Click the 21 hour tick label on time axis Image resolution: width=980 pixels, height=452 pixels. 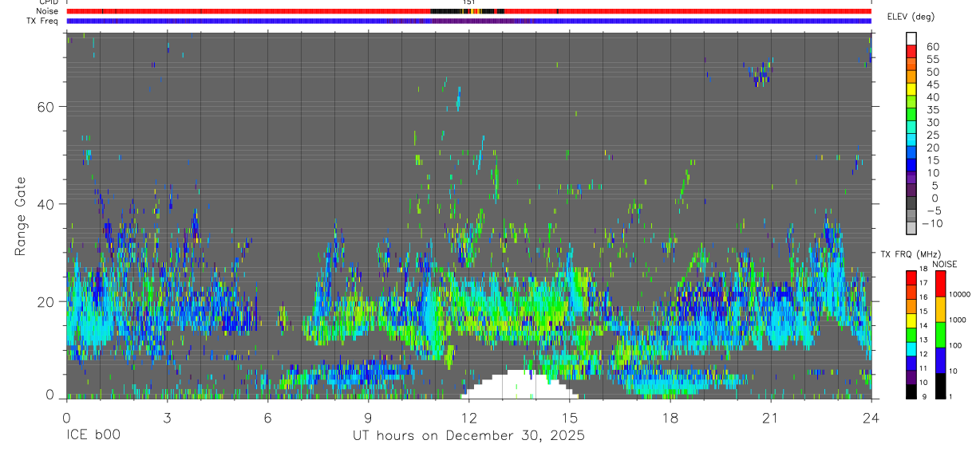point(770,419)
